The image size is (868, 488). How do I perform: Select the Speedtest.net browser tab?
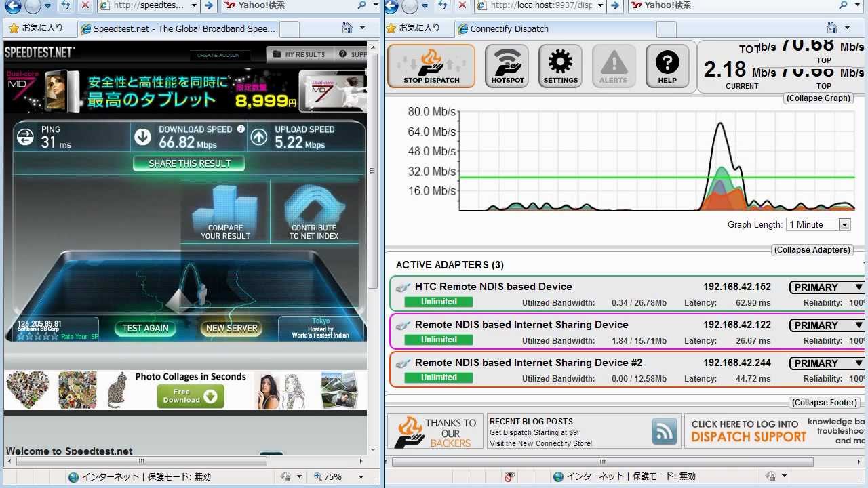click(x=177, y=28)
